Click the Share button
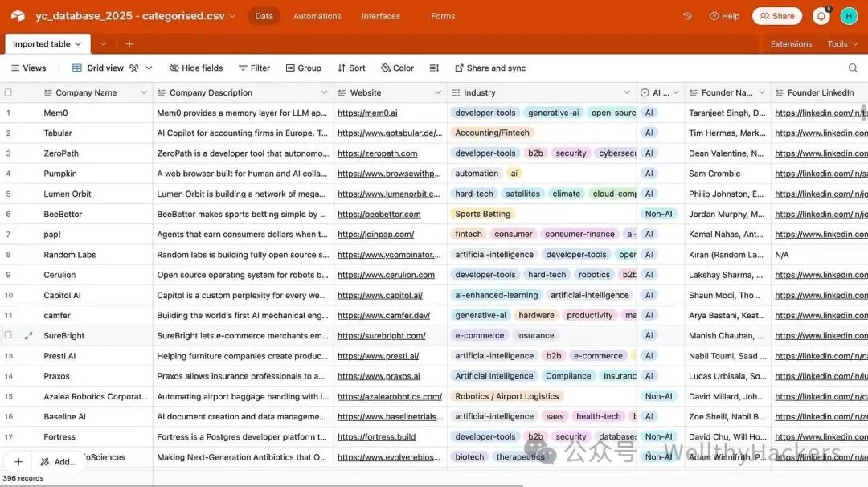 777,16
